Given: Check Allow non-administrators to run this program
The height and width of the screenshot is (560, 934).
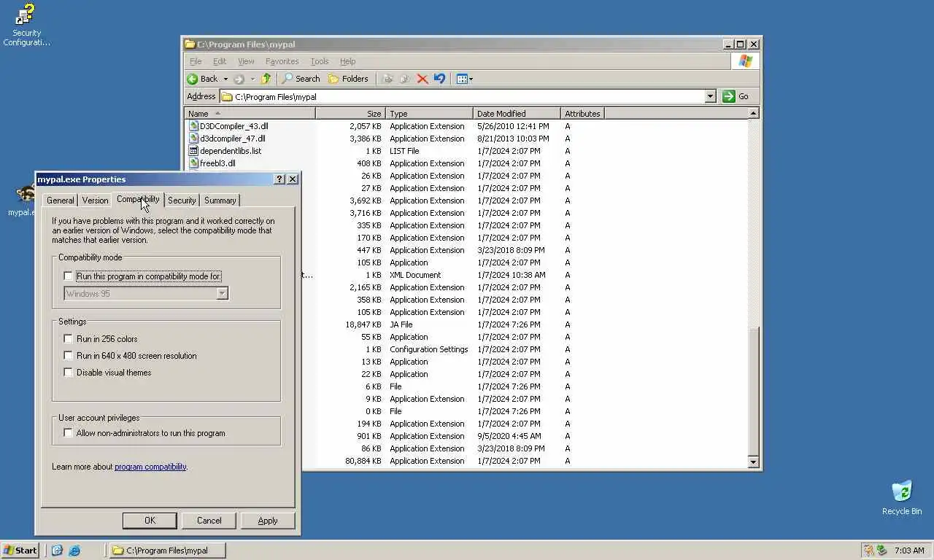Looking at the screenshot, I should tap(69, 433).
